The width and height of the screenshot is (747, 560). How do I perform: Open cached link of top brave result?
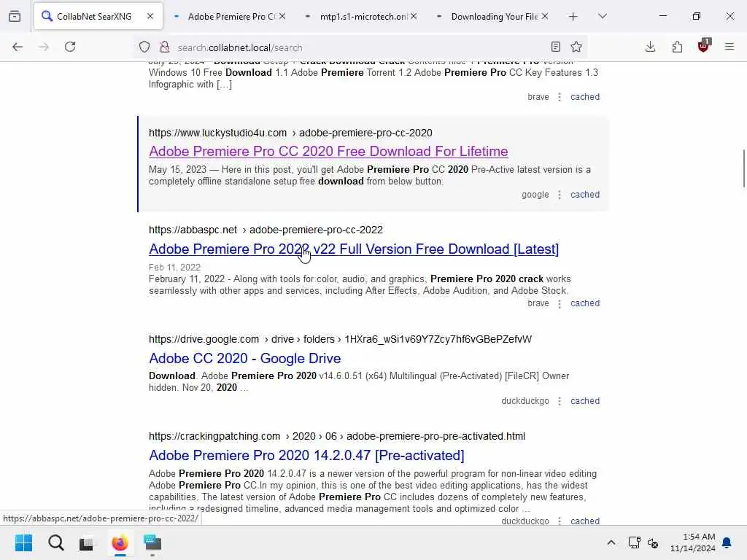pyautogui.click(x=585, y=97)
